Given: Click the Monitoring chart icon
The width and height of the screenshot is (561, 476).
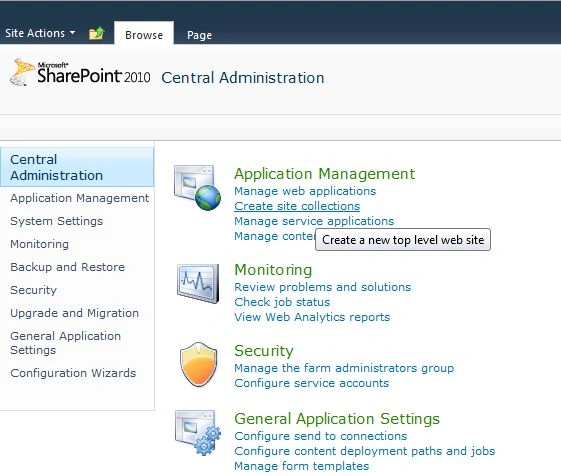Looking at the screenshot, I should 198,283.
